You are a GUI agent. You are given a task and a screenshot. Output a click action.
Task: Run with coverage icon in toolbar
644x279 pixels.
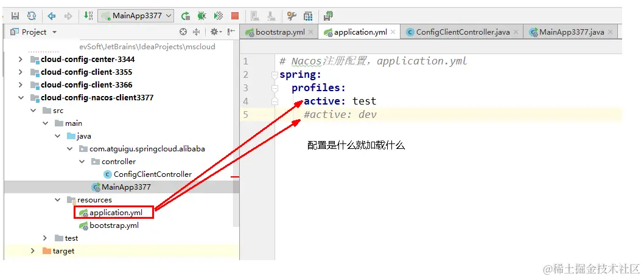coord(219,16)
